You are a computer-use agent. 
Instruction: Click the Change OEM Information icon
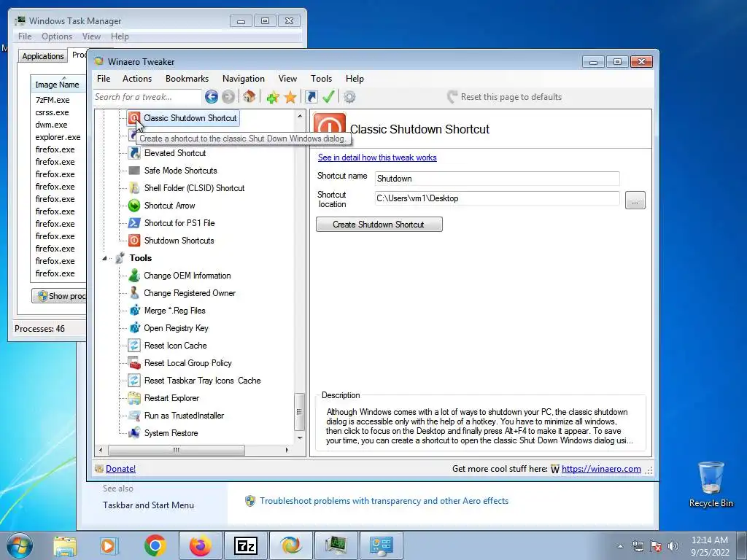(x=134, y=275)
